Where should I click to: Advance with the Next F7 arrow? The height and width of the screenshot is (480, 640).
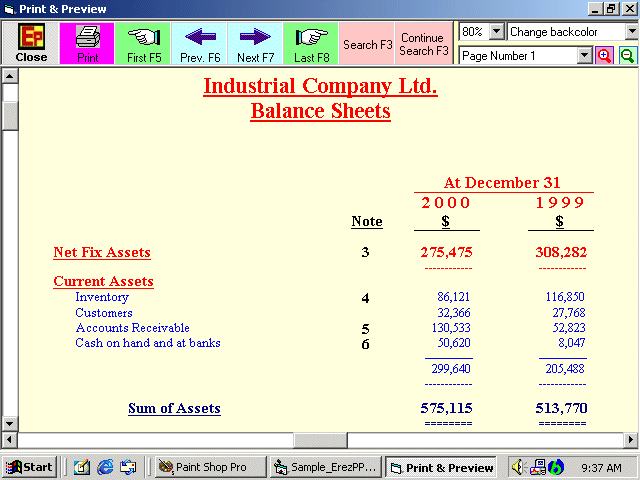(x=255, y=43)
